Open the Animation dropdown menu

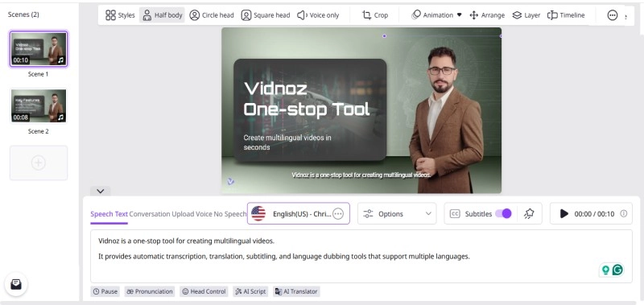click(436, 15)
